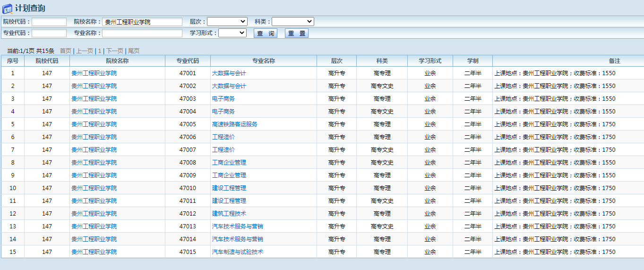Open the 层次 dropdown
This screenshot has width=644, height=270.
coord(227,22)
